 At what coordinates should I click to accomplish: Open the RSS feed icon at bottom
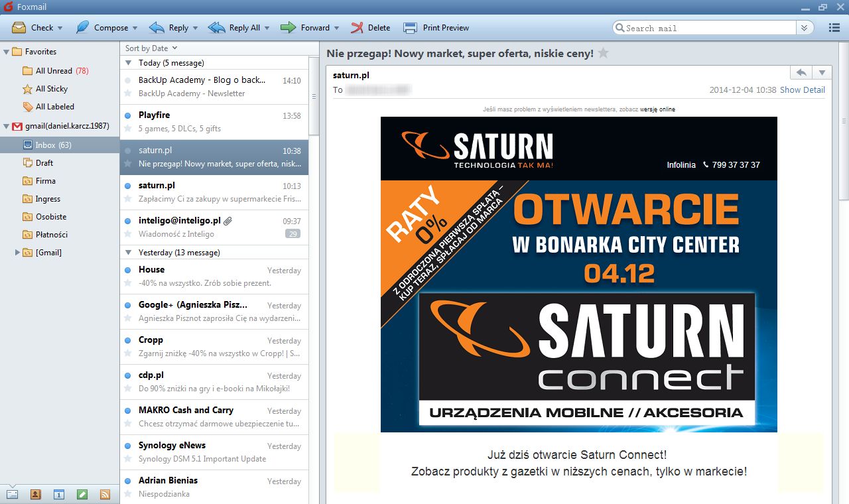(x=105, y=494)
